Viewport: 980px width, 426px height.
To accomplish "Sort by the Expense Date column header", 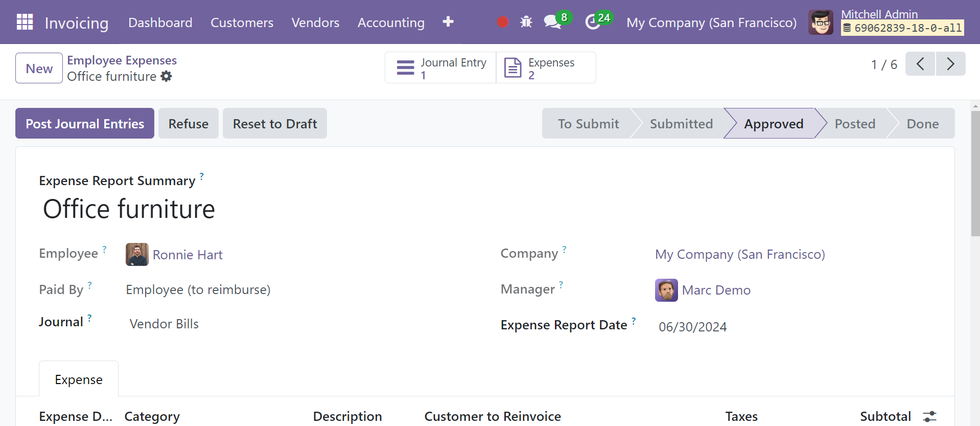I will 76,416.
